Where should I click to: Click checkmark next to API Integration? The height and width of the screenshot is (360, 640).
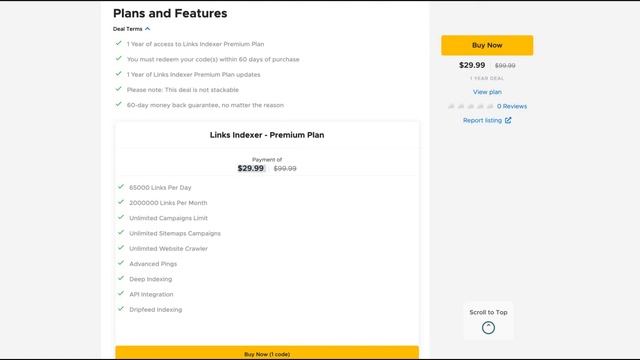click(x=121, y=293)
